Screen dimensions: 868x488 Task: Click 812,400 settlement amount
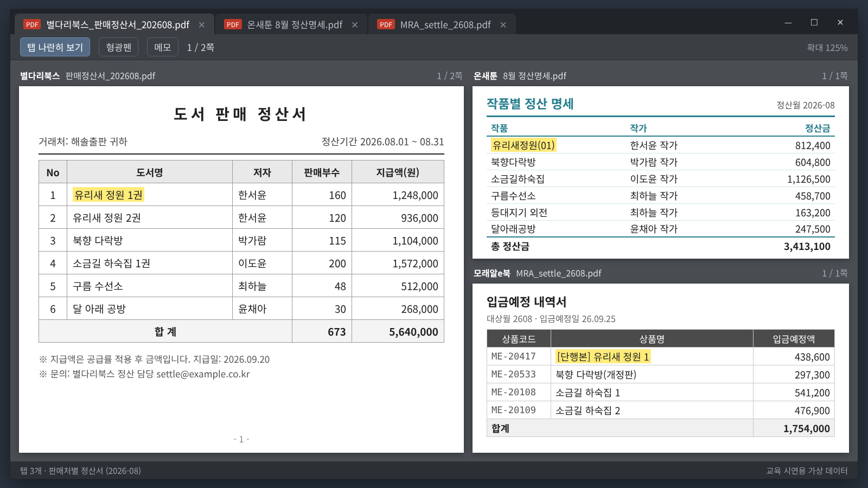click(x=813, y=145)
